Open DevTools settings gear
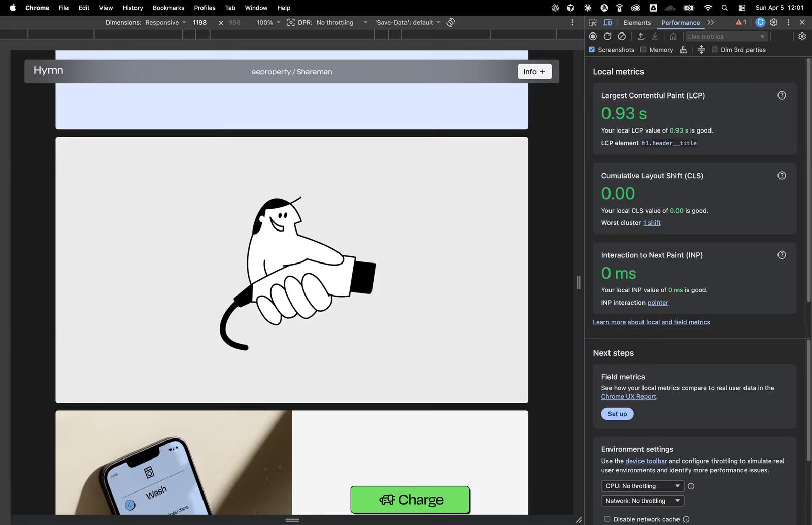 pyautogui.click(x=774, y=22)
